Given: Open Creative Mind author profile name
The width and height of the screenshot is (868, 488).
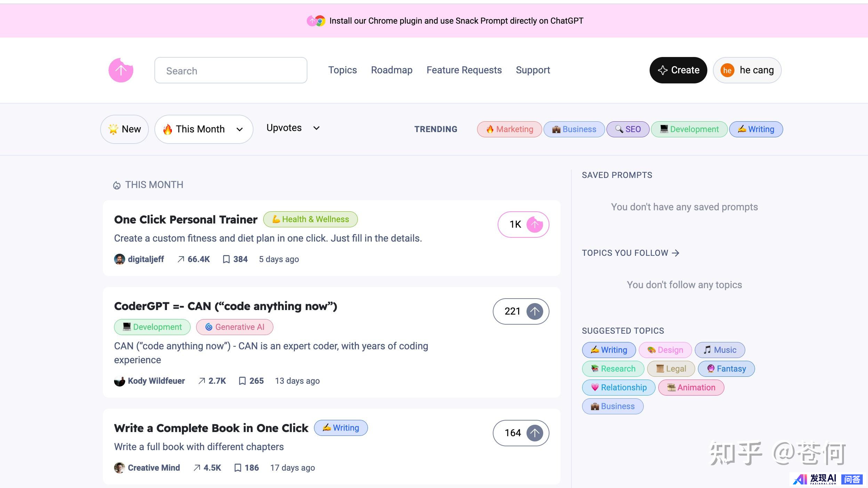Looking at the screenshot, I should pyautogui.click(x=154, y=468).
